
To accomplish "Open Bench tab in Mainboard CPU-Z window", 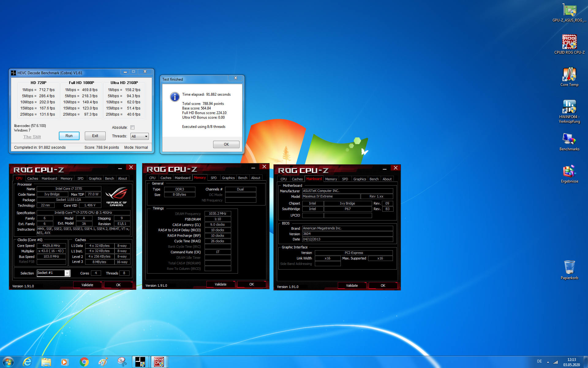I will [x=374, y=179].
